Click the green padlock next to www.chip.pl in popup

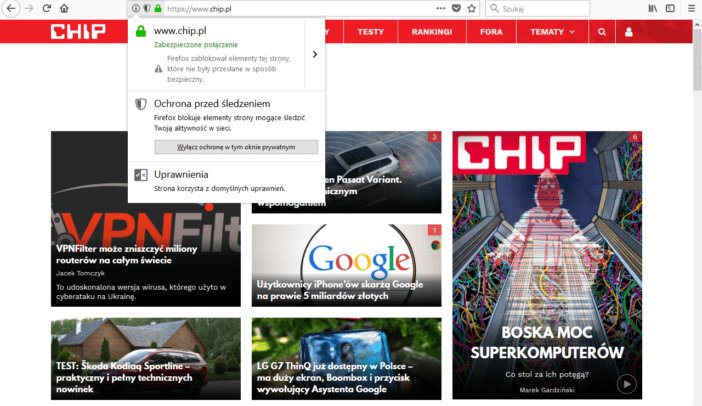pos(141,31)
